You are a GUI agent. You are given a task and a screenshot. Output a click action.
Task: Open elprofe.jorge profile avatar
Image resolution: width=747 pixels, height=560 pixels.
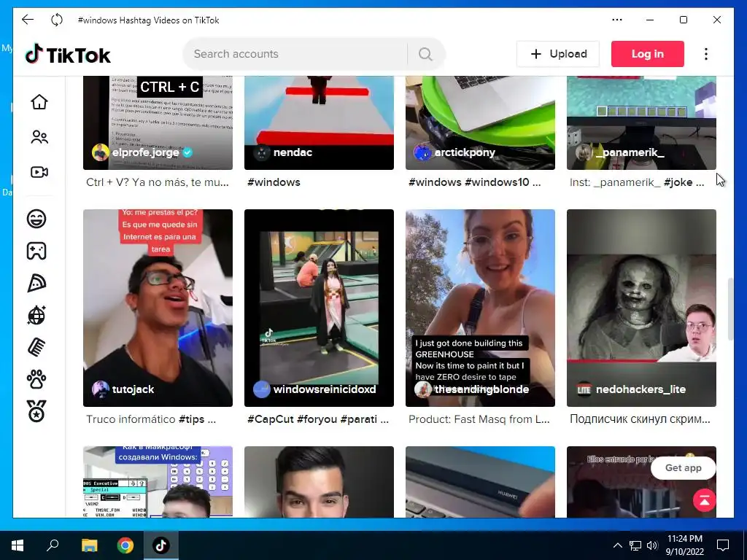(x=100, y=152)
